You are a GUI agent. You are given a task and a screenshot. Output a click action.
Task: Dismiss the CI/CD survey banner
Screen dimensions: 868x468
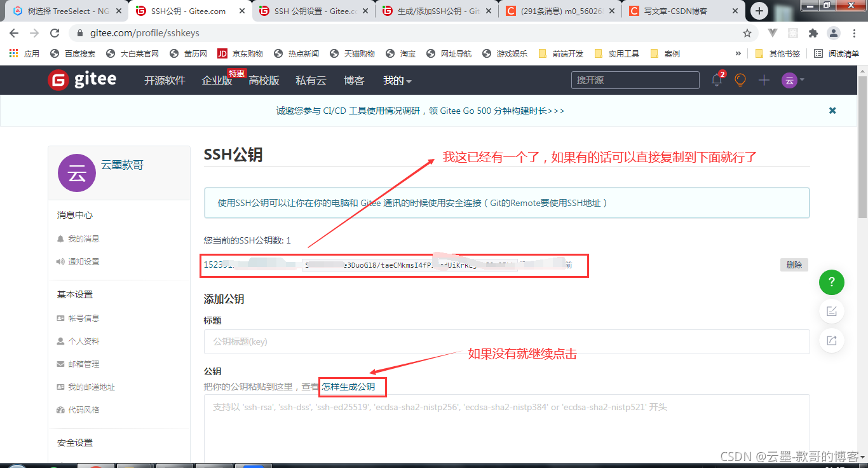pyautogui.click(x=832, y=111)
